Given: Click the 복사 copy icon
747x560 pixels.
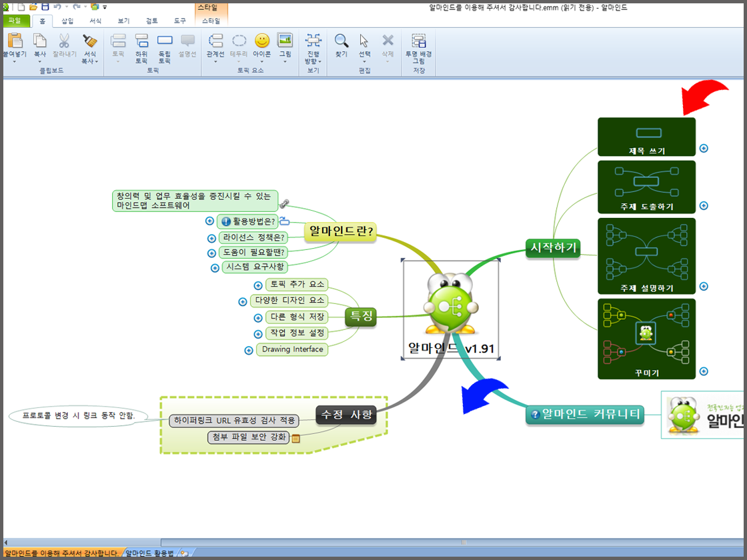Looking at the screenshot, I should click(x=39, y=41).
